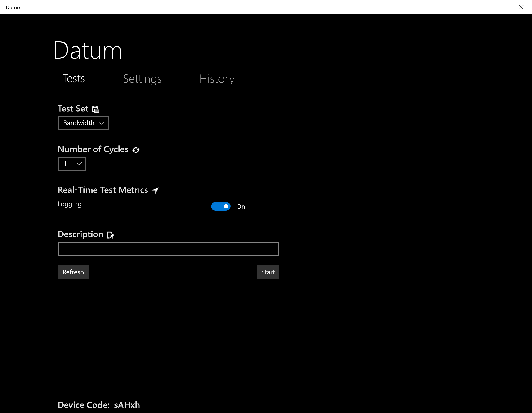This screenshot has width=532, height=413.
Task: Click the On label beside Logging toggle
Action: pyautogui.click(x=240, y=207)
